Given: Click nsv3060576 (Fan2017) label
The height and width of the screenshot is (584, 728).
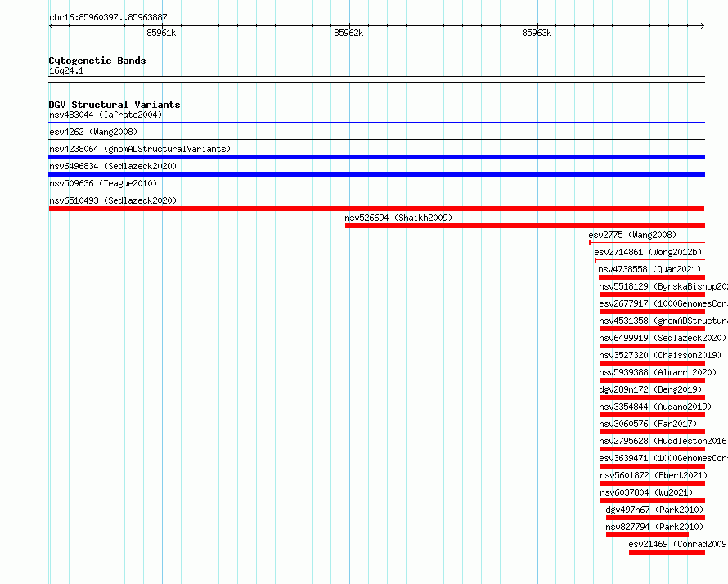Looking at the screenshot, I should [648, 424].
